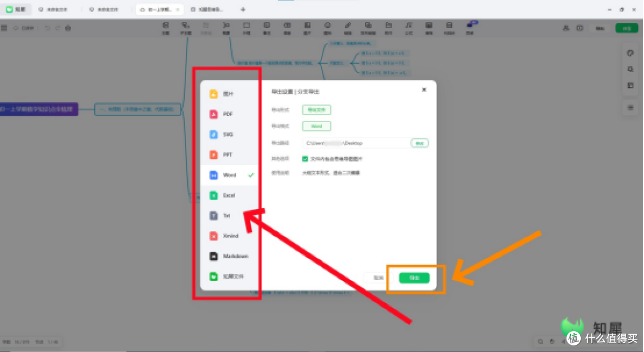Open the 知犀 home tab
Screen dimensions: 644x352
pos(15,9)
